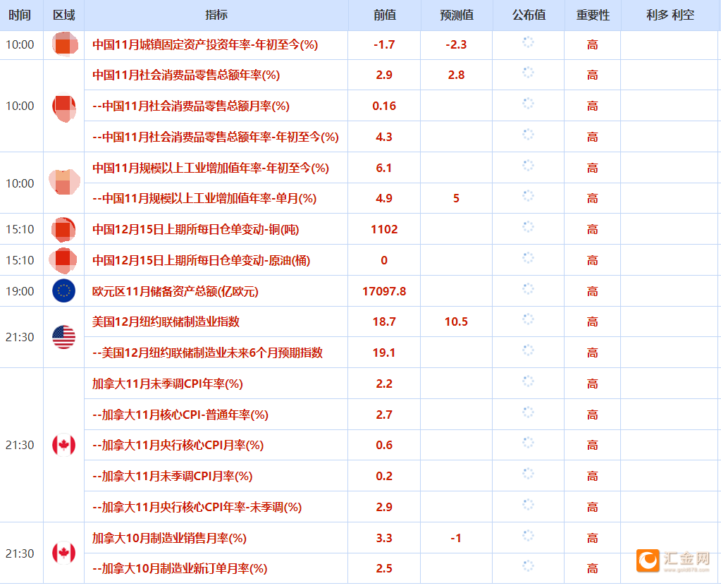Click the spinner in NY Fed index 公布值 cell
This screenshot has height=588, width=721.
[x=527, y=321]
